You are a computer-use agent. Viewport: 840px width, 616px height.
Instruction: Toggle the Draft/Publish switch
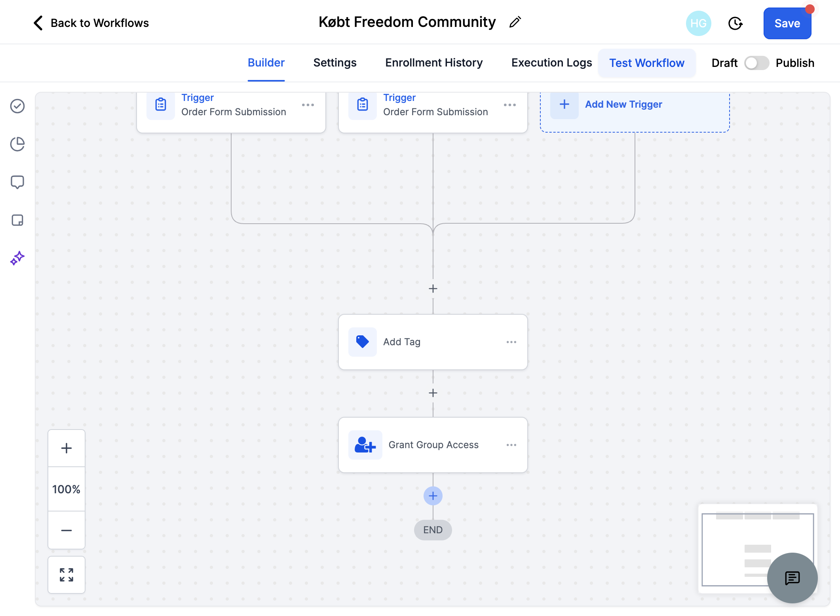tap(756, 63)
